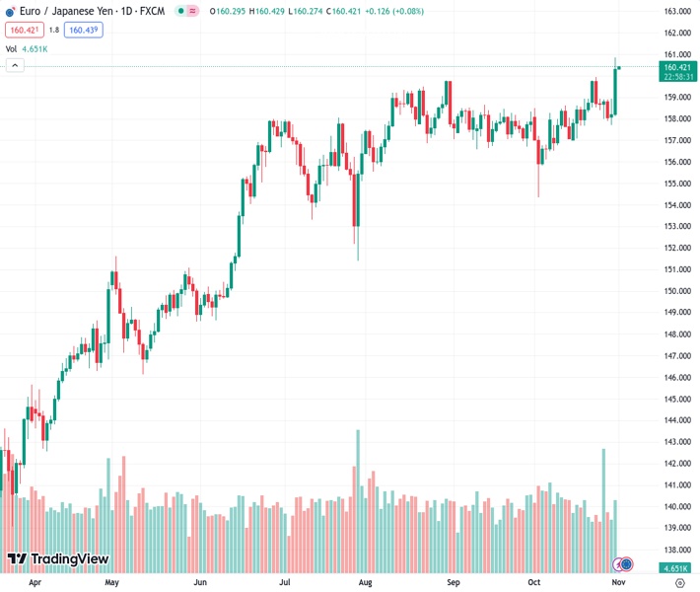Click the EUR/JPY currency flag icon
This screenshot has height=592, width=700.
click(x=9, y=11)
